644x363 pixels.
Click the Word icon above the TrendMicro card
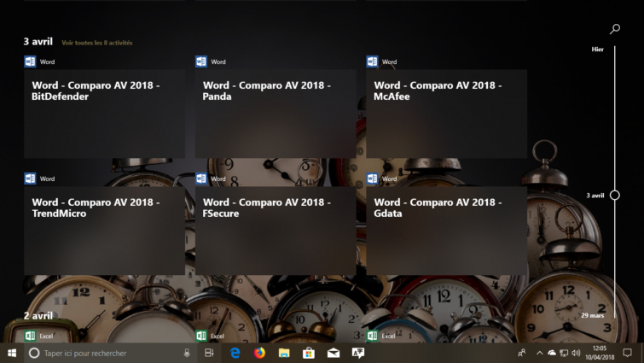point(30,179)
